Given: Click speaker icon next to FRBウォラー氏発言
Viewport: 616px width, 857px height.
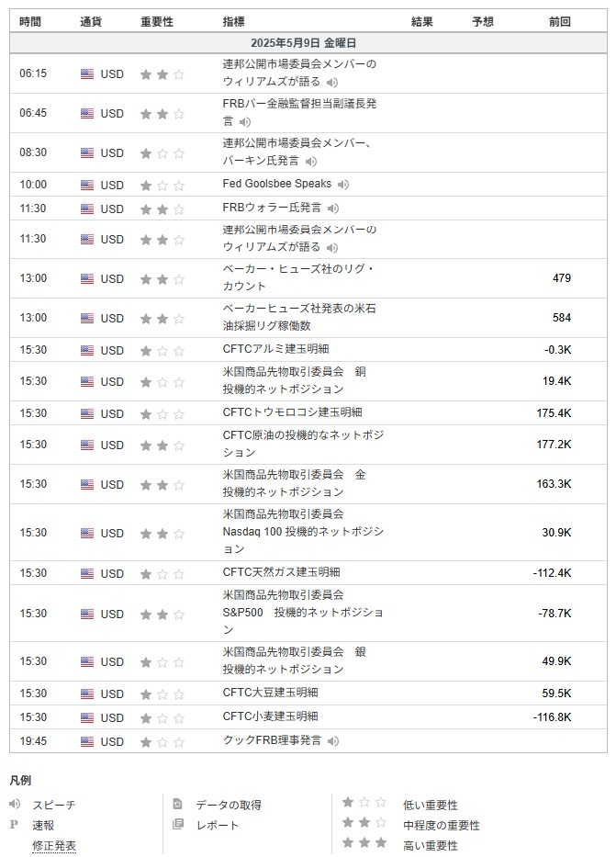Looking at the screenshot, I should (333, 209).
